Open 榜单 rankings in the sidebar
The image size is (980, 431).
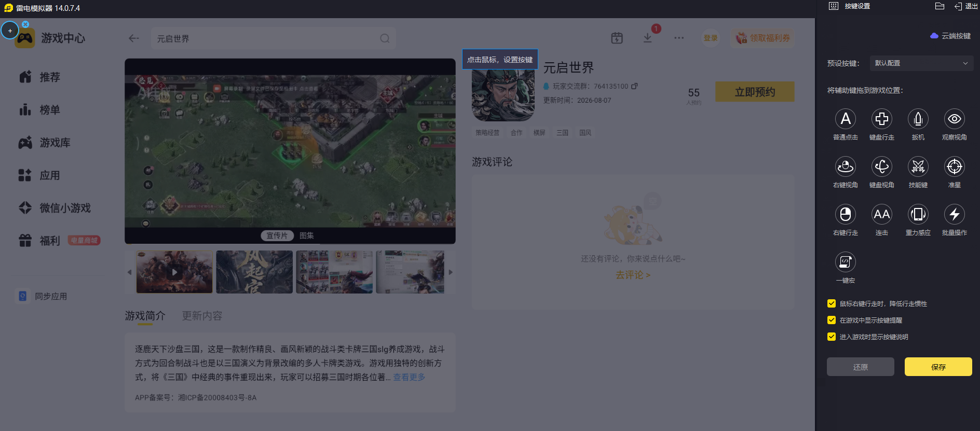pyautogui.click(x=40, y=110)
